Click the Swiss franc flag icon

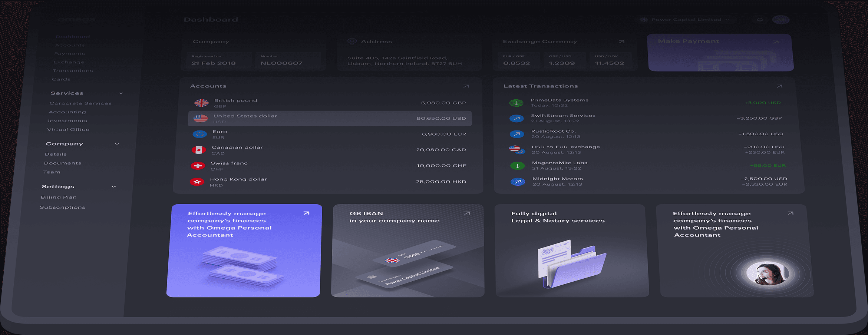pos(198,166)
